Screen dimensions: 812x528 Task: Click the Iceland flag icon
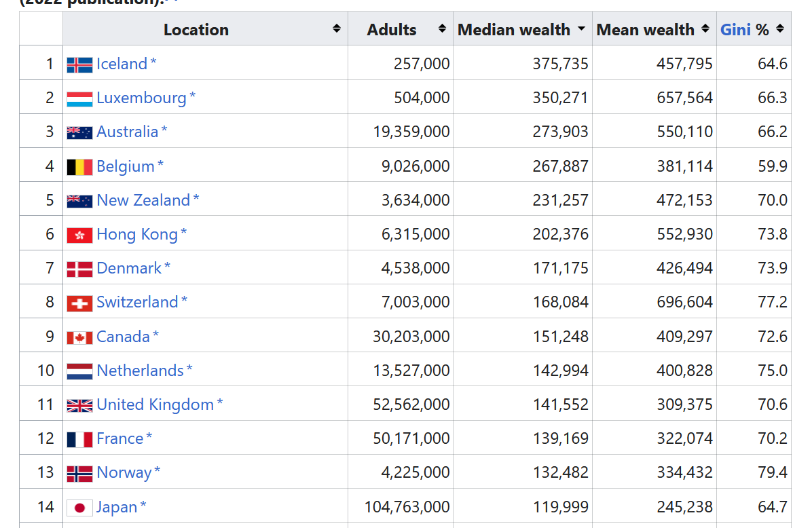(79, 64)
